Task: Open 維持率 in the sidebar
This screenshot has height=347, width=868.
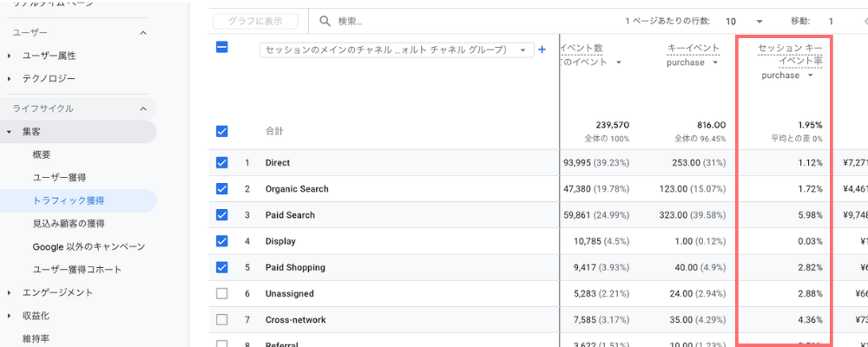Action: [x=36, y=337]
